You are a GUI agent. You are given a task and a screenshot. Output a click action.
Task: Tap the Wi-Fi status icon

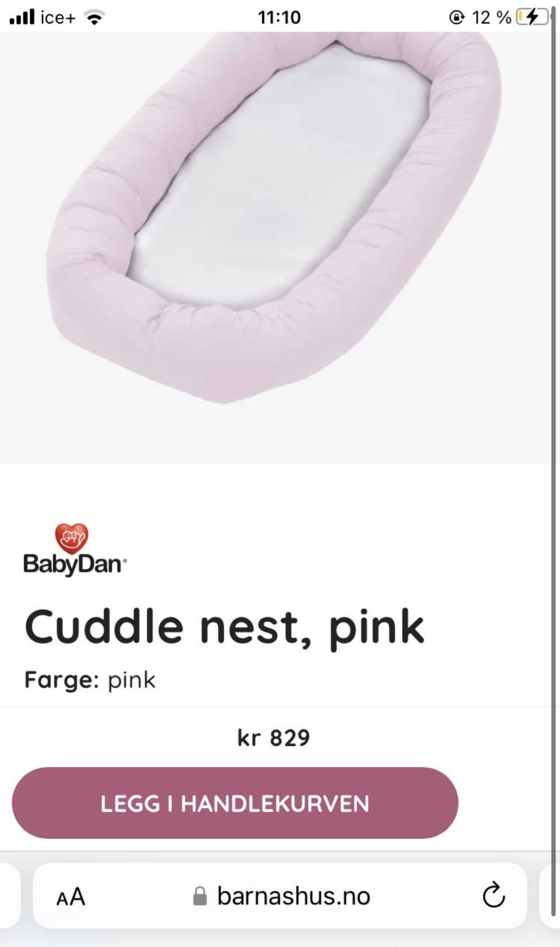[94, 18]
